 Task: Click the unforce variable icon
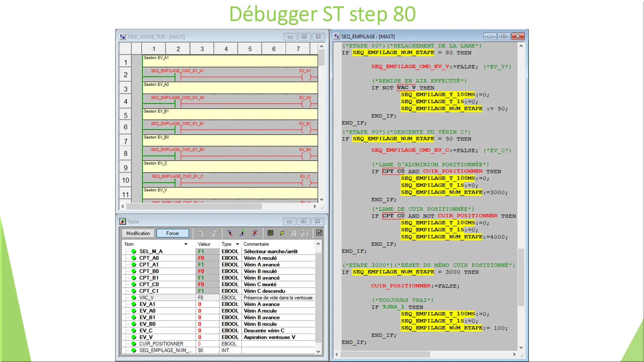254,233
